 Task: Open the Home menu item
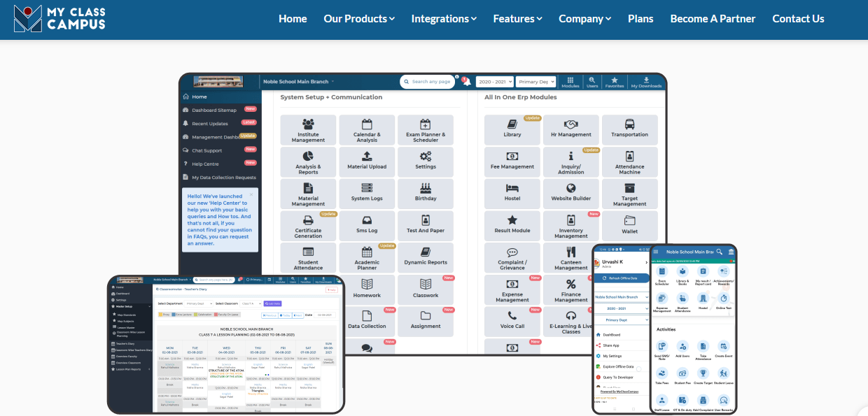[293, 19]
